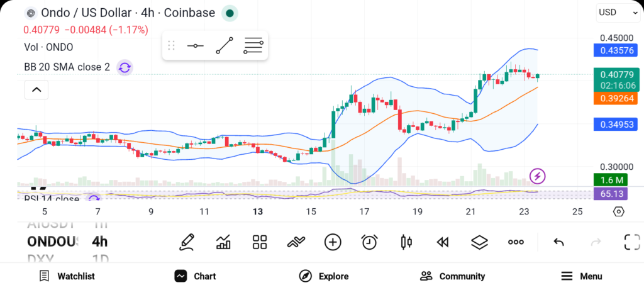Click the 1.6 M volume label
644x290 pixels.
(x=610, y=180)
